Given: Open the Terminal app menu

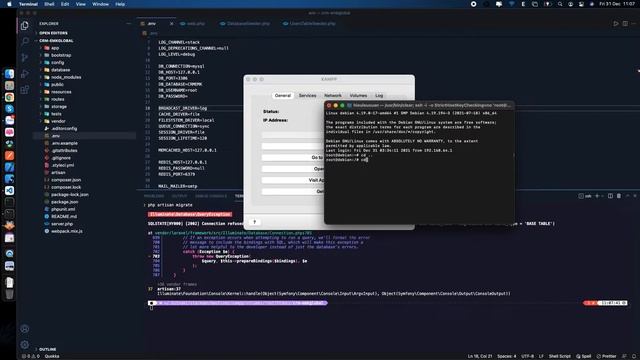Looking at the screenshot, I should 28,4.
